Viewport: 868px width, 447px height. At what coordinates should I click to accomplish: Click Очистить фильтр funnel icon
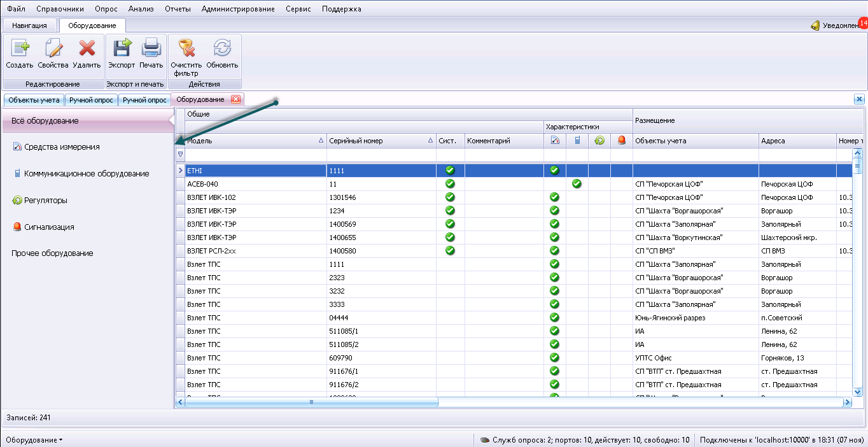pyautogui.click(x=186, y=48)
